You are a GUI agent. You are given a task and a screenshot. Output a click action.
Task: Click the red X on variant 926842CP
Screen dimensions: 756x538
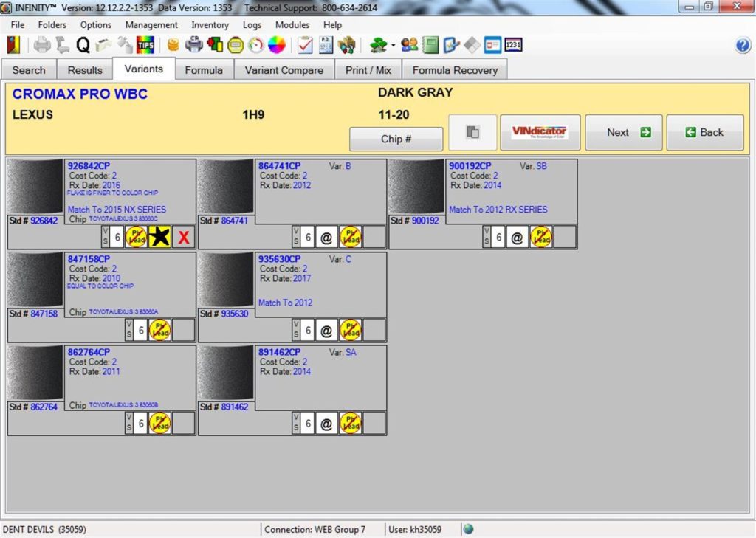pos(184,237)
